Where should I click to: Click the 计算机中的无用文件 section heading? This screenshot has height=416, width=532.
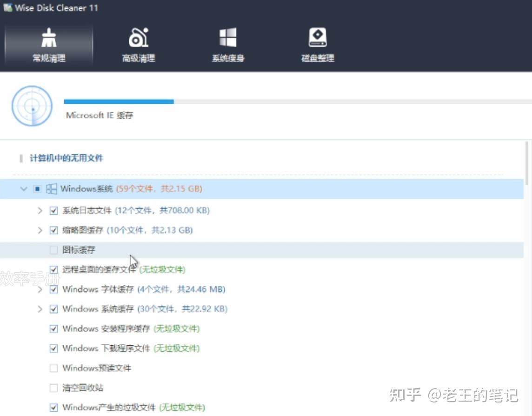click(66, 158)
